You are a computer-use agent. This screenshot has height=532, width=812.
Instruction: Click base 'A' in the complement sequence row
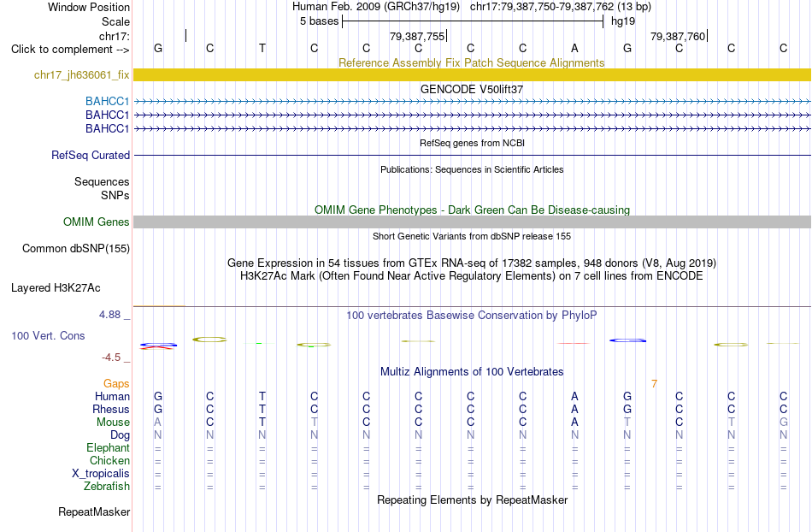574,48
